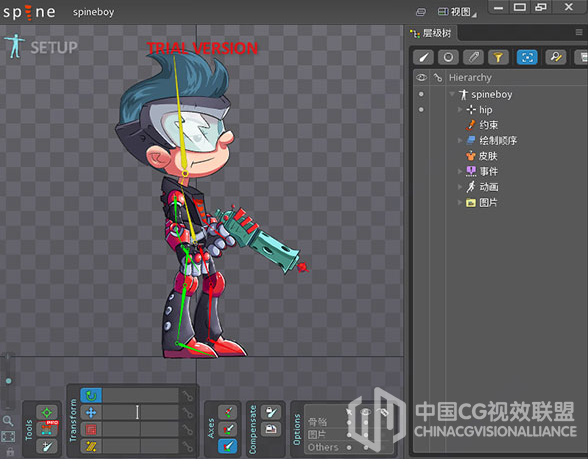The width and height of the screenshot is (588, 459).
Task: Click the translate X input field
Action: tap(122, 412)
